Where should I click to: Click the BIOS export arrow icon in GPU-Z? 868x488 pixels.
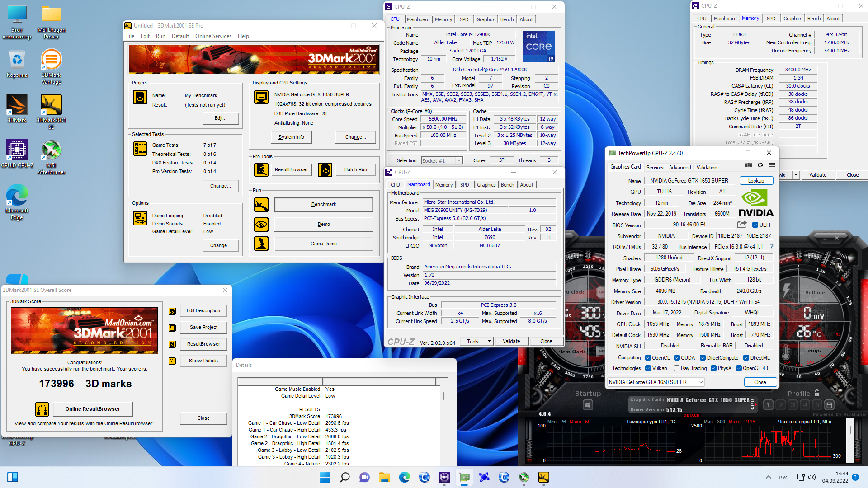coord(742,225)
